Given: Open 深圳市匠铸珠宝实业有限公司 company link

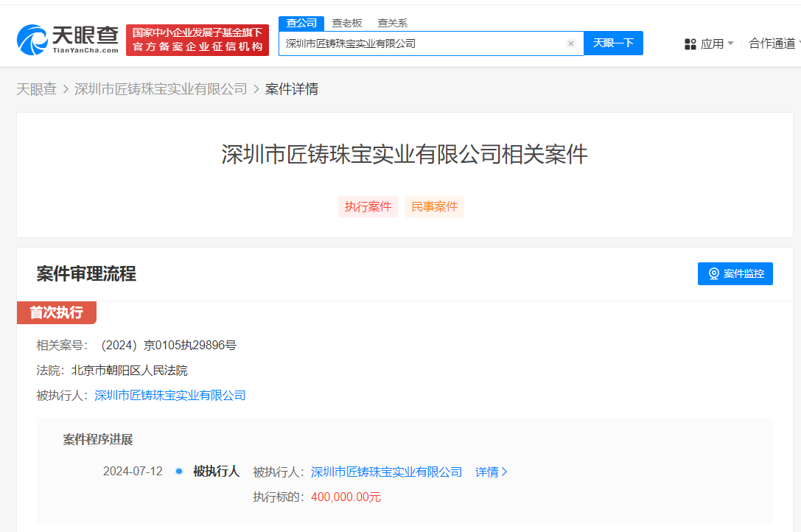Looking at the screenshot, I should tap(169, 395).
